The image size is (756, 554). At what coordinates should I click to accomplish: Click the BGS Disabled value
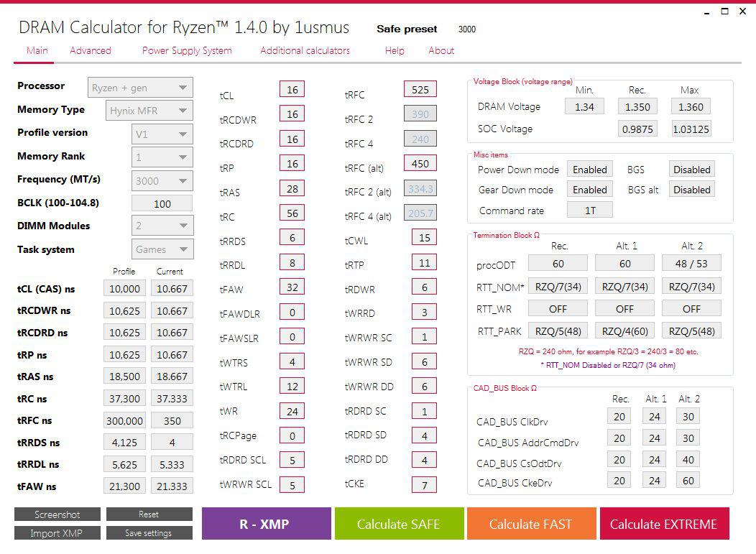point(691,170)
